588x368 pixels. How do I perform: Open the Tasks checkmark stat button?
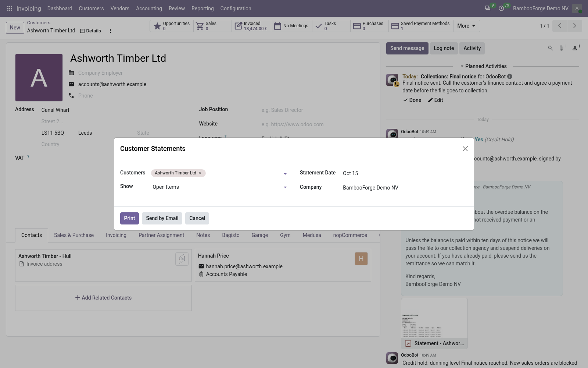(x=331, y=26)
